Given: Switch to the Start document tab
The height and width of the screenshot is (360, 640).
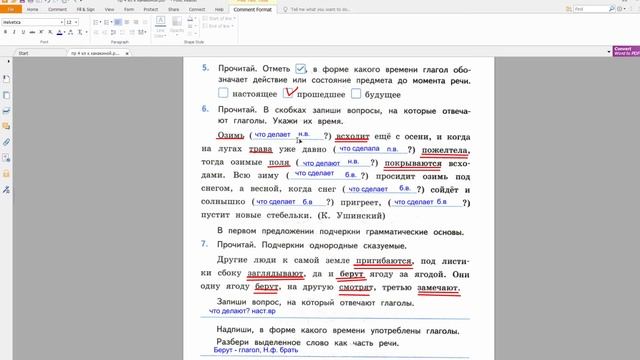Looking at the screenshot, I should pos(23,53).
